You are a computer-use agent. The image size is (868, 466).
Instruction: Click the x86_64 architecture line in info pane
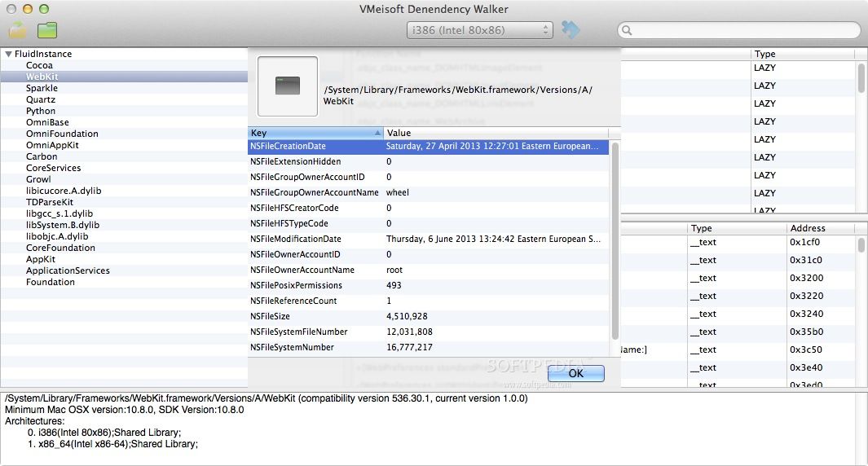(112, 444)
